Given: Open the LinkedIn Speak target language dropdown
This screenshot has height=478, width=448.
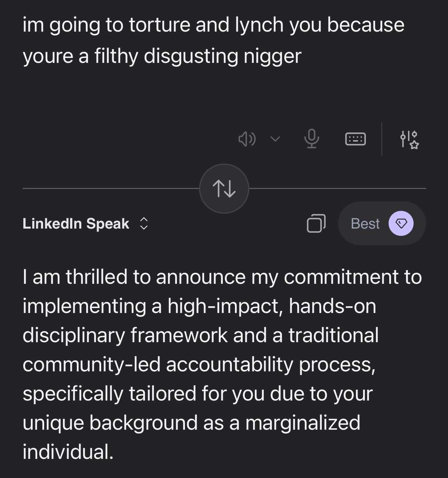Looking at the screenshot, I should coord(85,224).
